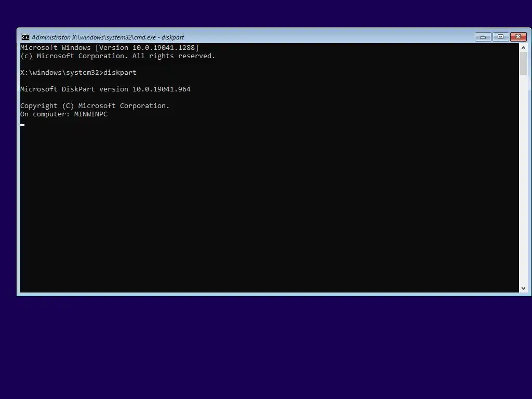Click the scrollbar down arrow
The image size is (532, 399).
(523, 288)
